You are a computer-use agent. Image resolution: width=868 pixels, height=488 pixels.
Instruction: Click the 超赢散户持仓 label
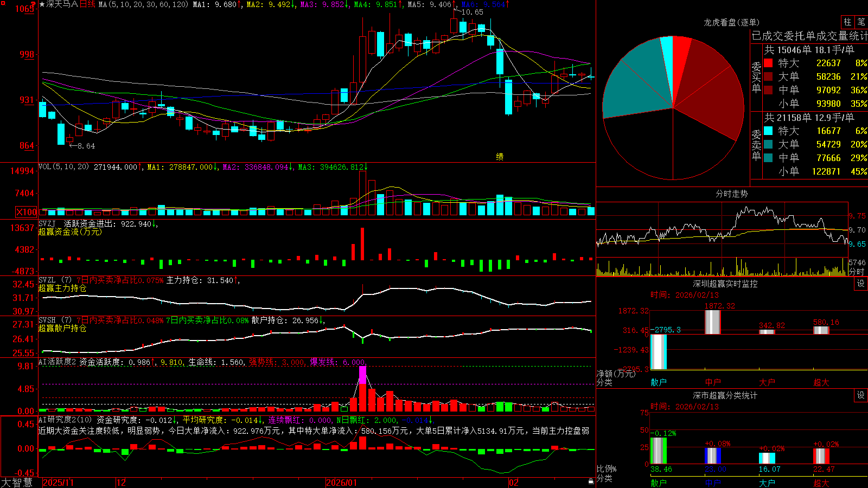(62, 328)
